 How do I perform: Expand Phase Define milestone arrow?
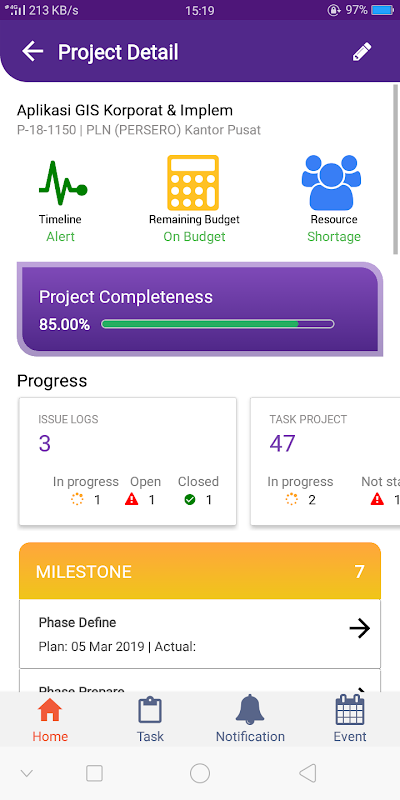pyautogui.click(x=360, y=629)
